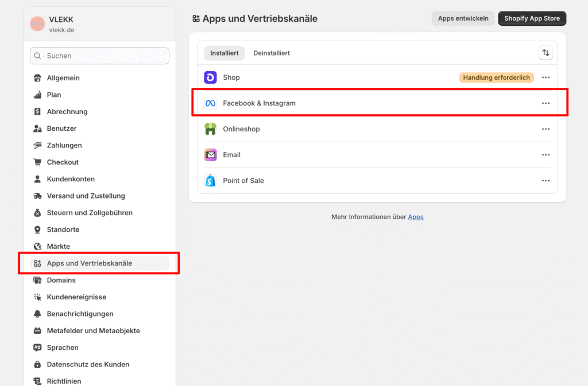Open the three-dot menu for Onlineshop
588x386 pixels.
546,129
